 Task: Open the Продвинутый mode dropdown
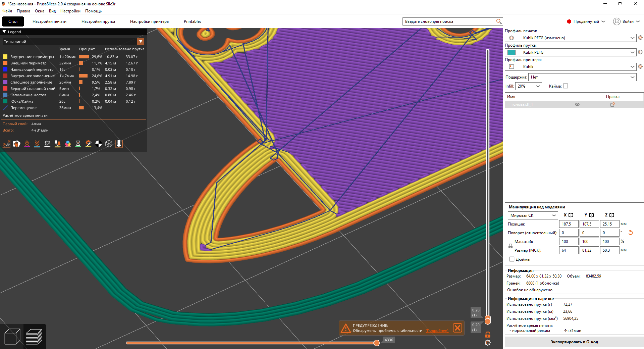pos(586,21)
